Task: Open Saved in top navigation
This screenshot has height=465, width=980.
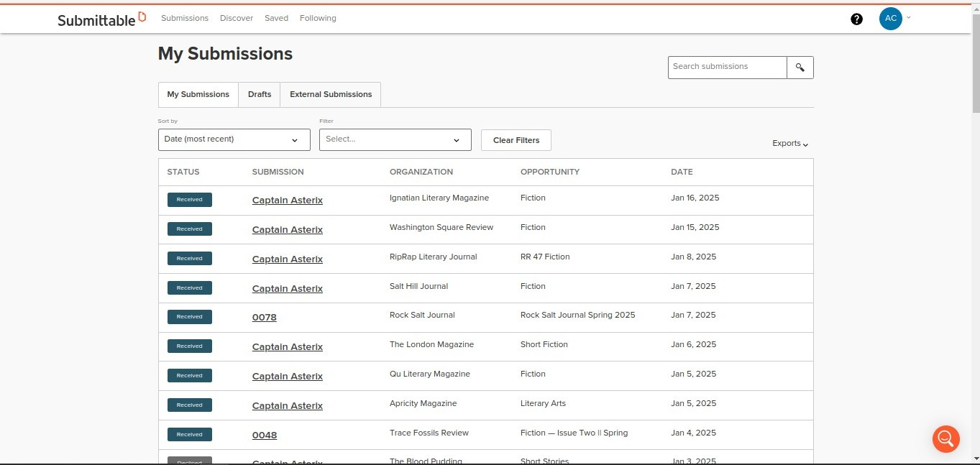Action: tap(276, 18)
